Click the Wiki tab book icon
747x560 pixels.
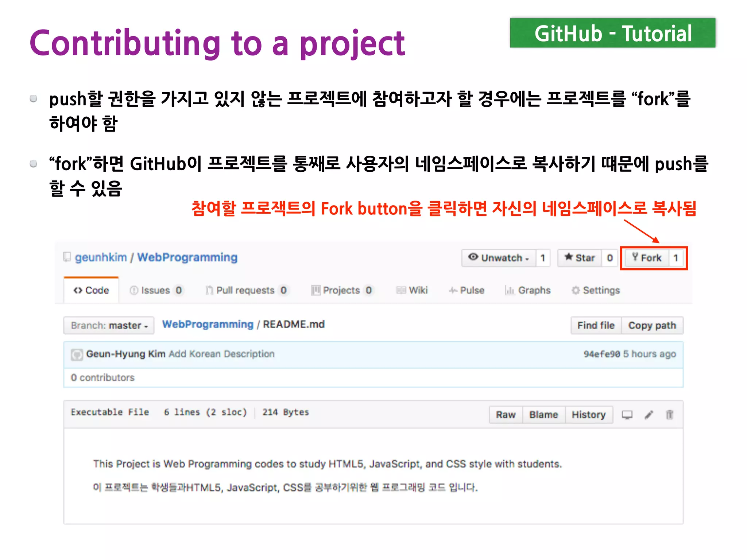(401, 290)
